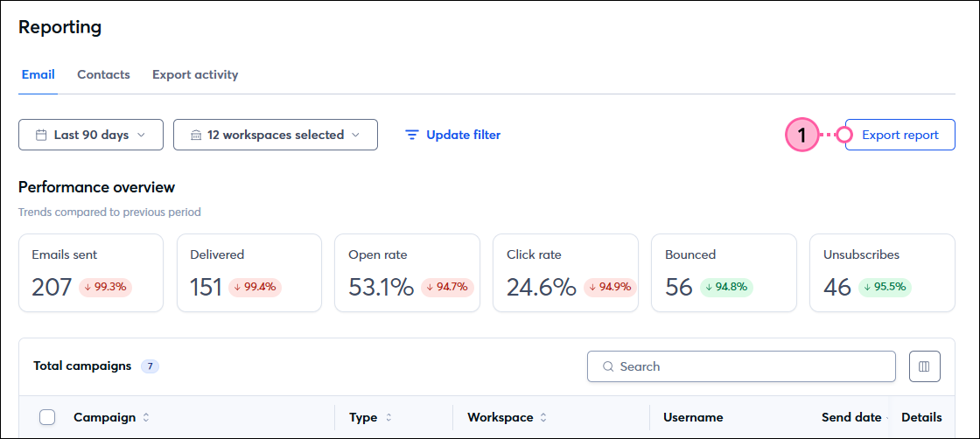
Task: Open the Export activity tab
Action: click(195, 75)
